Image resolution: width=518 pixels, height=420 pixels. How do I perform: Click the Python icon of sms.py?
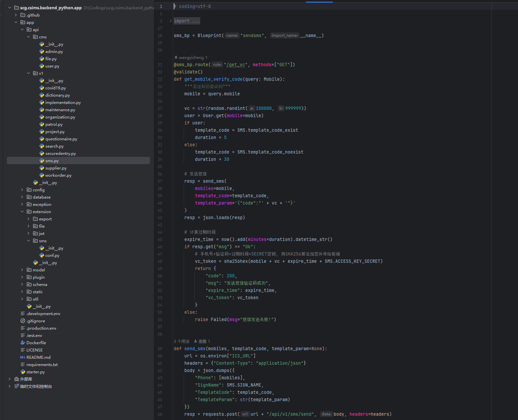pyautogui.click(x=42, y=161)
